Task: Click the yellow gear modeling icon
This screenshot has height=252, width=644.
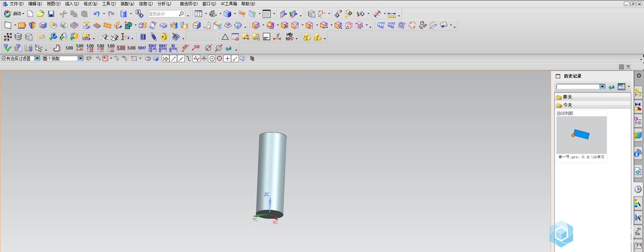Action: (164, 37)
